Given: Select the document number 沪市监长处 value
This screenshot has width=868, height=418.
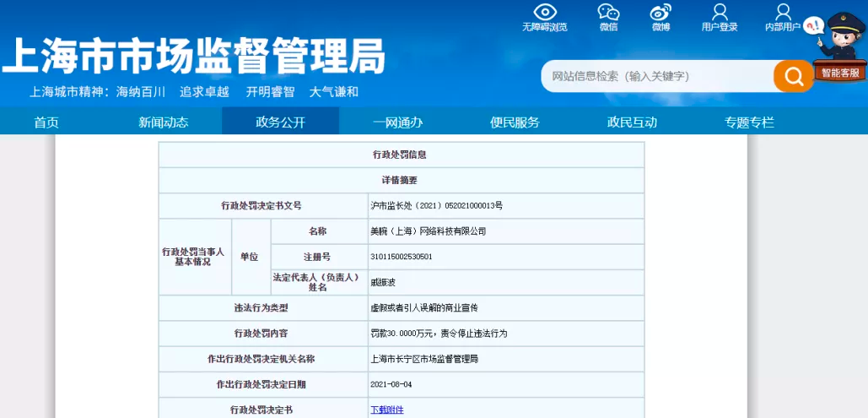Looking at the screenshot, I should [x=436, y=206].
